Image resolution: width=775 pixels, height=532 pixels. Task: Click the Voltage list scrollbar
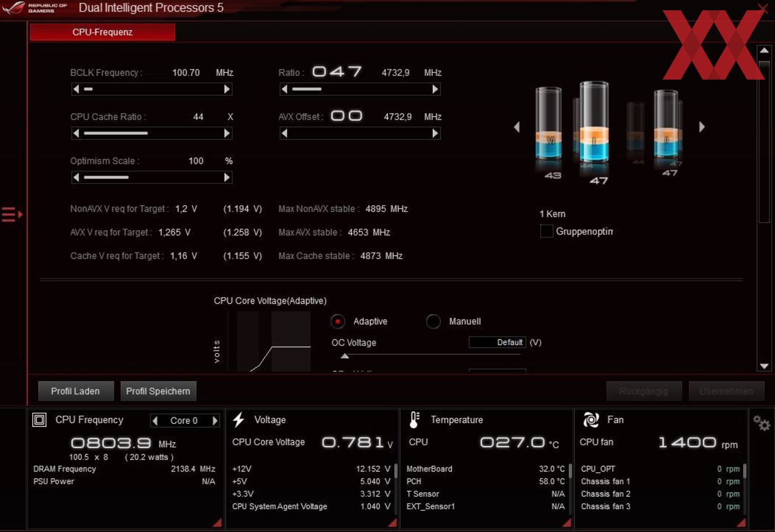click(x=396, y=471)
